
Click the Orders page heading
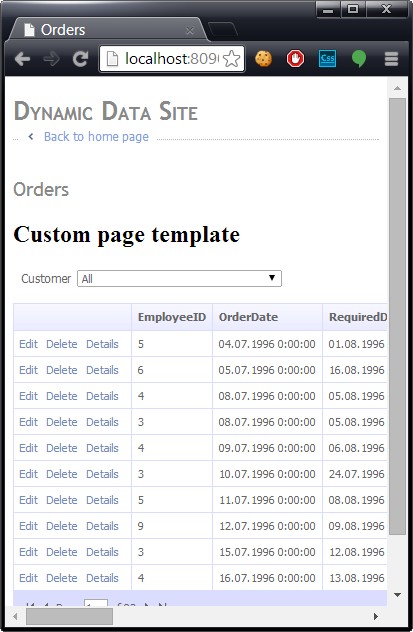click(x=41, y=189)
